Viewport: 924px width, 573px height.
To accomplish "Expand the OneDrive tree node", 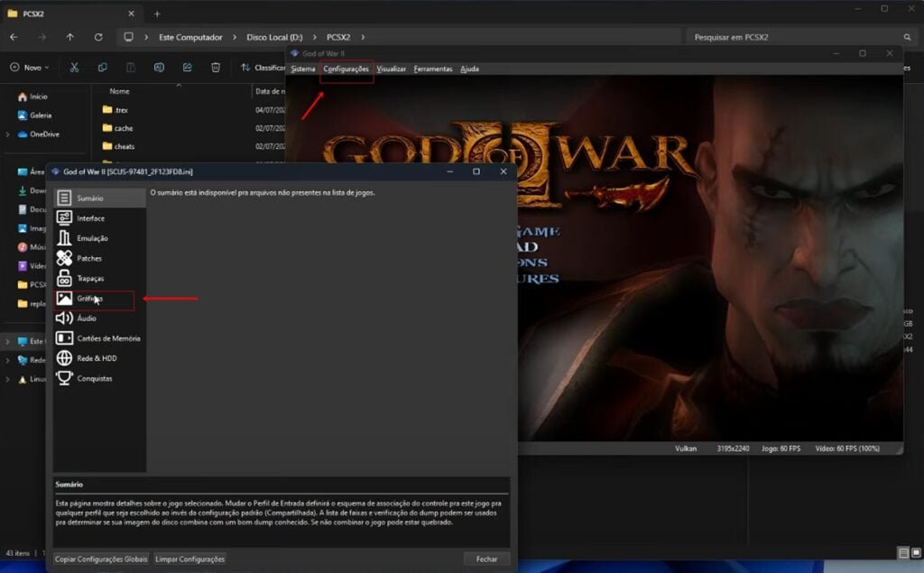I will pos(7,134).
